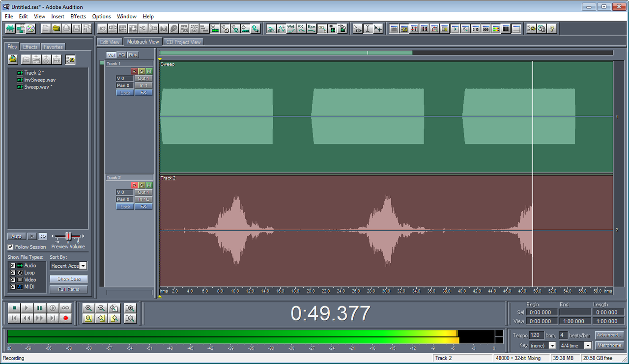Select the Hybrid tool icon

click(357, 28)
